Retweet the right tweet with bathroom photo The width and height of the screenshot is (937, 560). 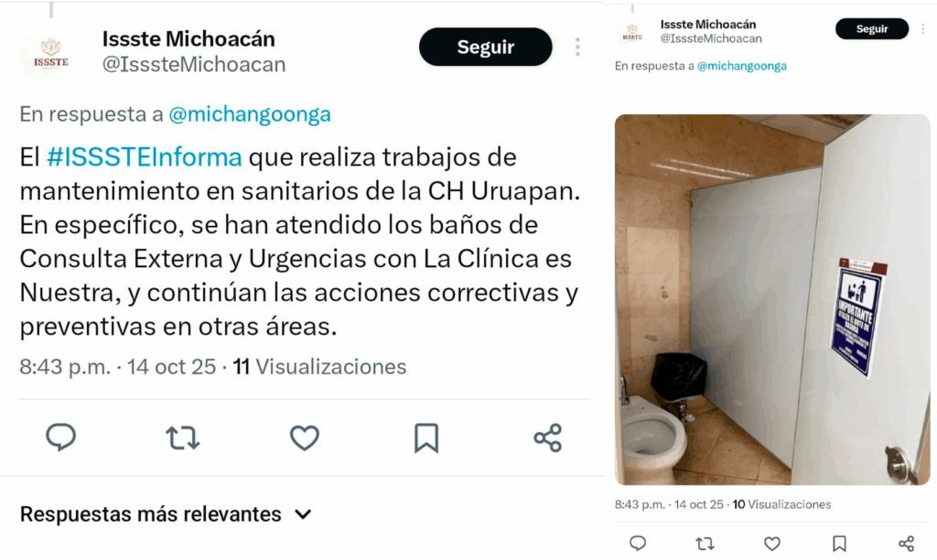click(x=705, y=544)
